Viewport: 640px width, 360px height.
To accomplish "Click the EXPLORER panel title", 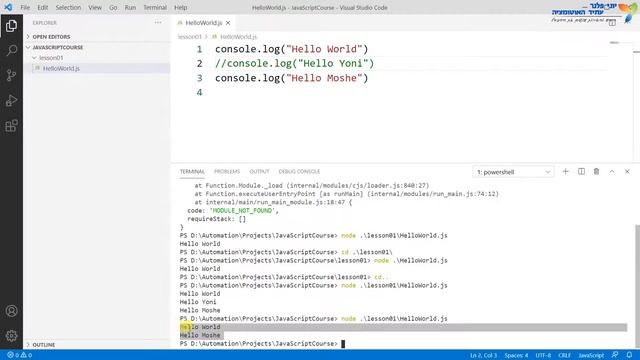I will click(x=44, y=23).
